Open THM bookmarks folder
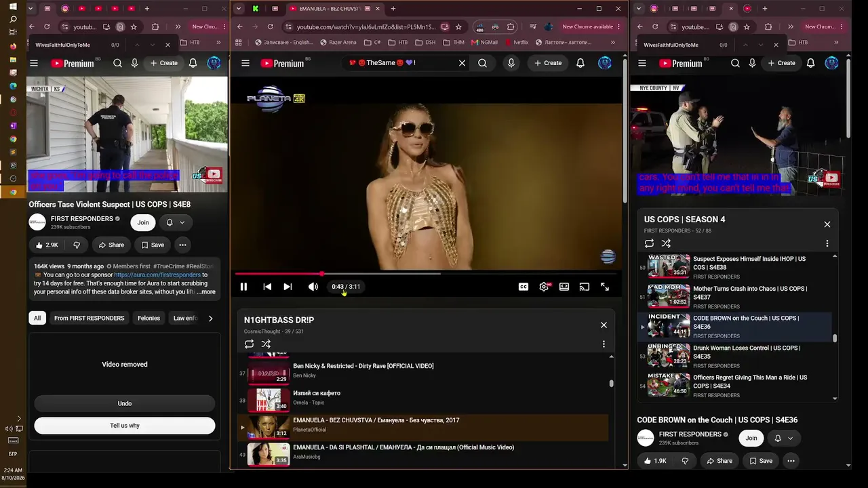 454,42
